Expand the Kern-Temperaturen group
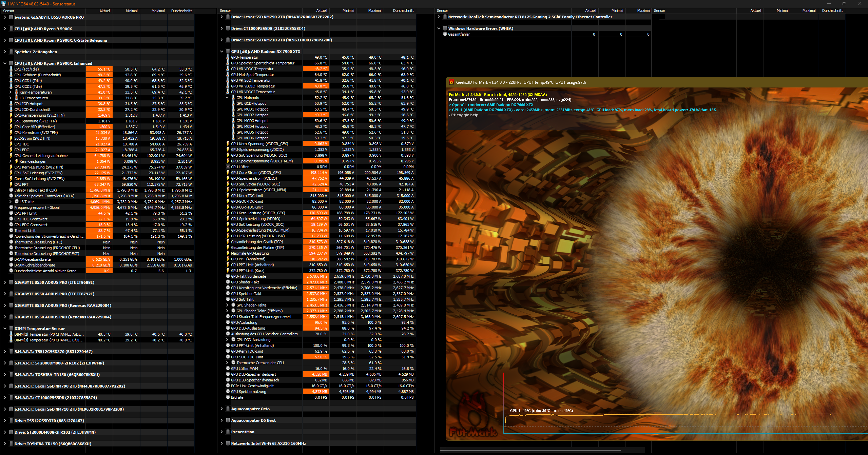The height and width of the screenshot is (455, 868). [x=10, y=92]
